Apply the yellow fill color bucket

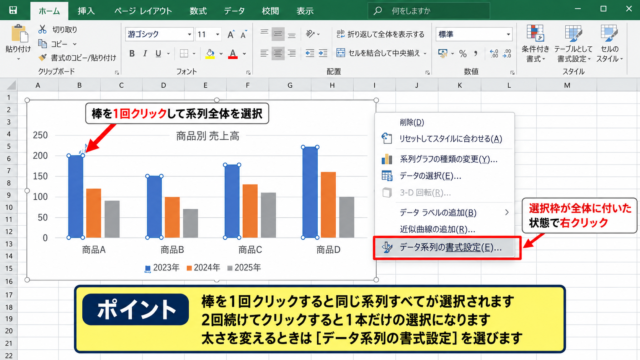(210, 53)
